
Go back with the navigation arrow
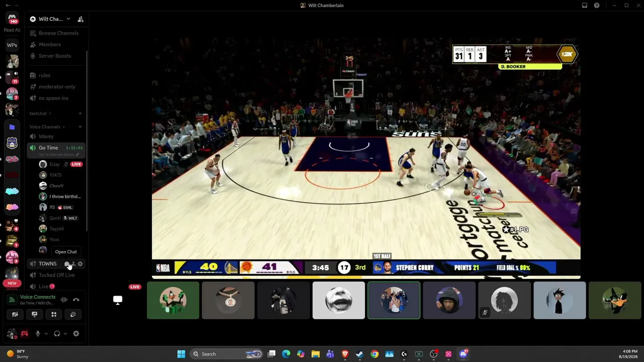(x=8, y=5)
